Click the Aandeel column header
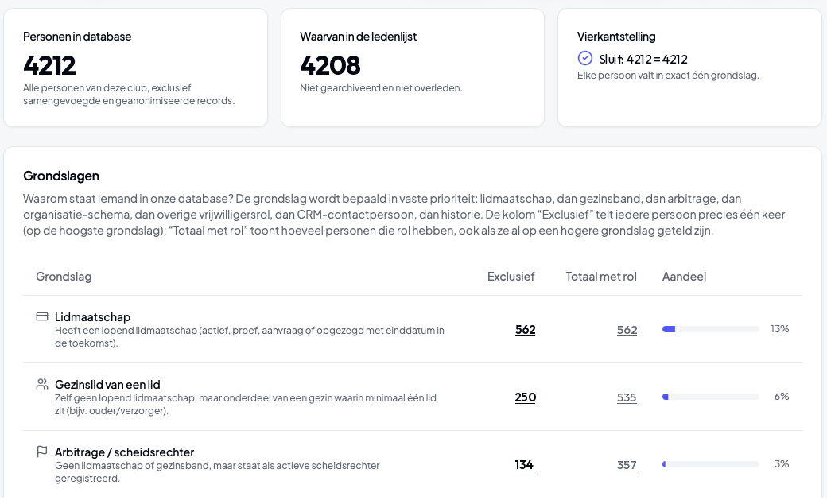The width and height of the screenshot is (827, 504). click(684, 277)
